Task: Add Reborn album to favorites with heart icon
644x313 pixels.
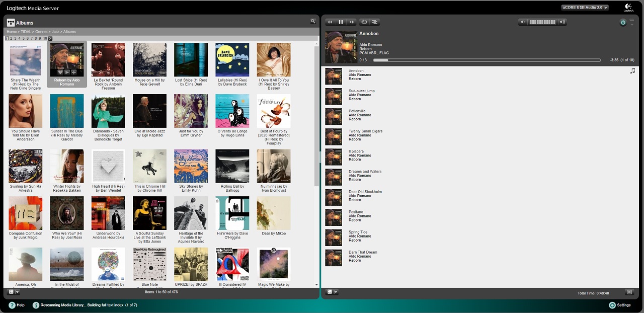Action: click(60, 72)
